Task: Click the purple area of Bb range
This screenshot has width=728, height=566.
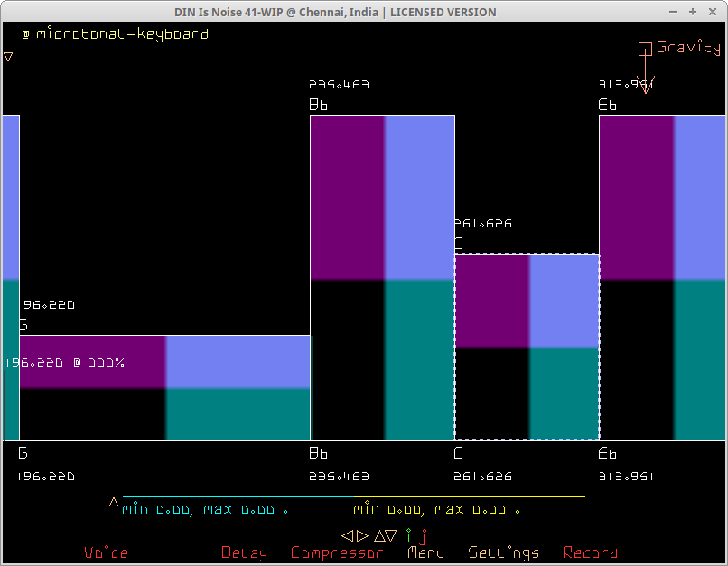Action: (x=348, y=197)
